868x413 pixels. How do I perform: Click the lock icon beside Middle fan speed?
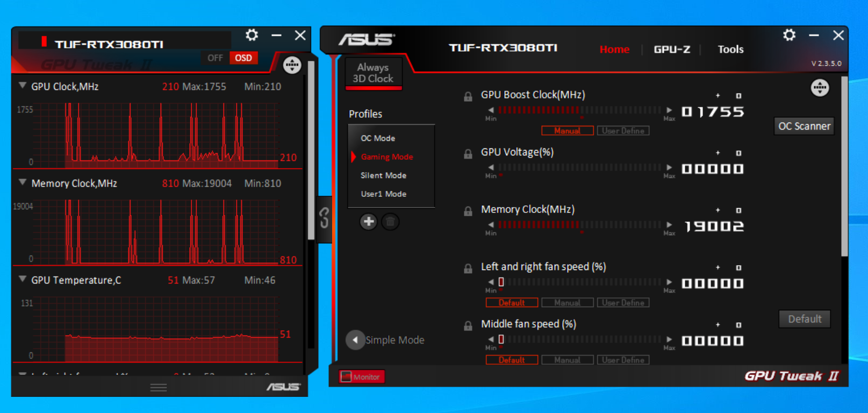[x=468, y=326]
